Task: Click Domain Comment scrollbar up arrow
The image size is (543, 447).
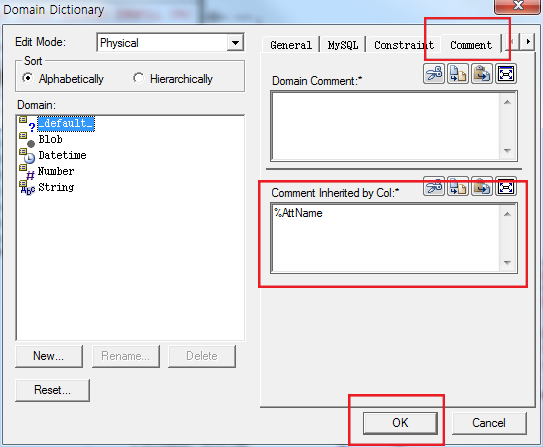Action: 507,102
